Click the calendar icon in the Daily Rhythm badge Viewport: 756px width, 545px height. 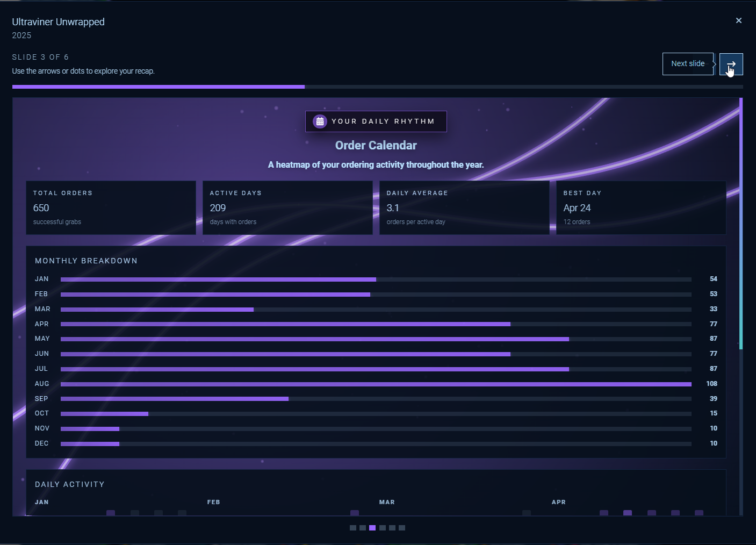point(320,121)
